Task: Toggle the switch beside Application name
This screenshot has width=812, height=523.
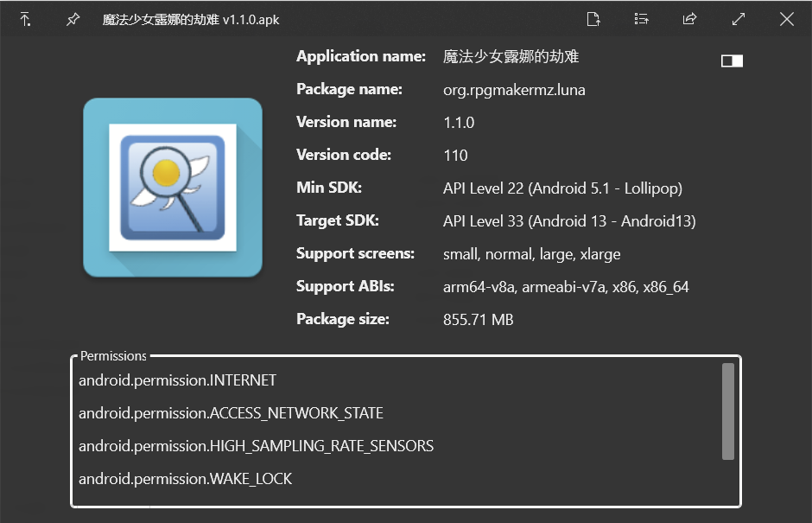Action: 732,61
